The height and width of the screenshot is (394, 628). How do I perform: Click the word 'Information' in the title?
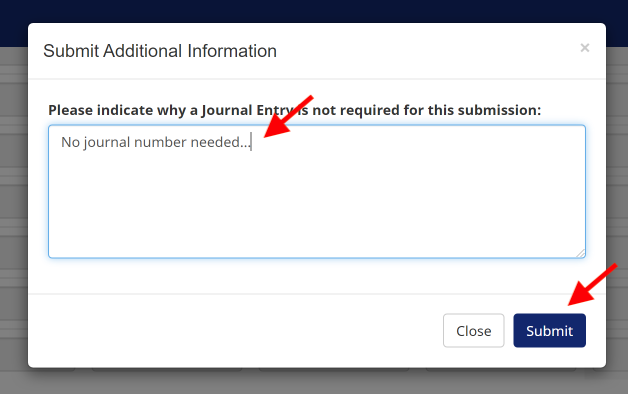[x=232, y=51]
